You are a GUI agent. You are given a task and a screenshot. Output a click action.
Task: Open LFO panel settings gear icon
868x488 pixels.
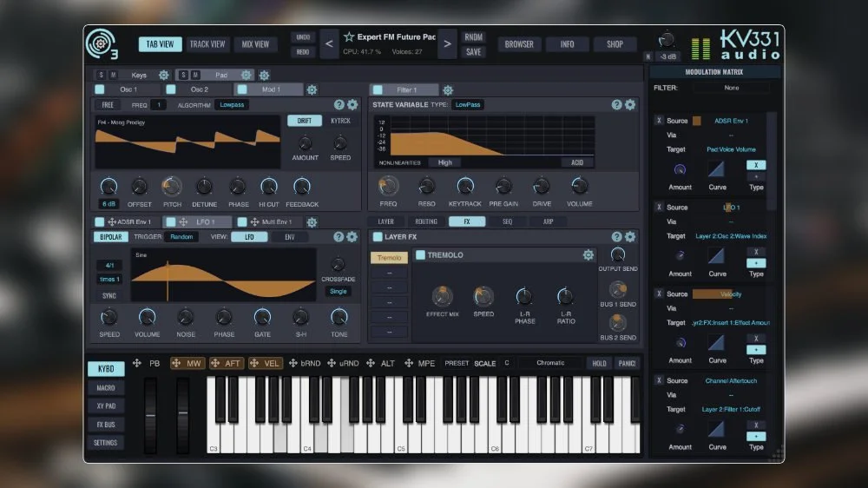click(x=352, y=237)
